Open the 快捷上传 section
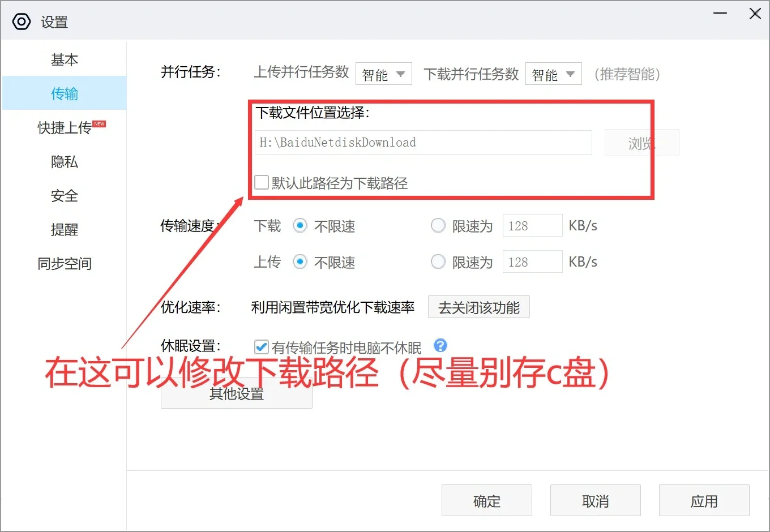The image size is (770, 532). click(x=64, y=127)
